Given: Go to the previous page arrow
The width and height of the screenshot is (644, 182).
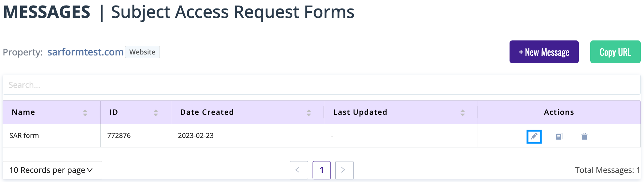Looking at the screenshot, I should tap(299, 170).
